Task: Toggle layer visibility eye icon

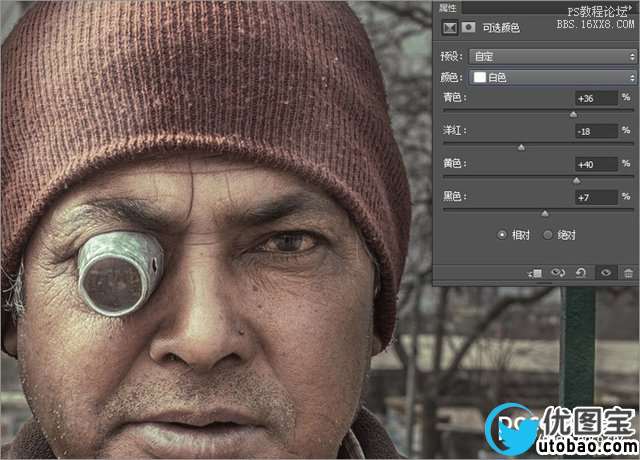Action: pyautogui.click(x=605, y=272)
